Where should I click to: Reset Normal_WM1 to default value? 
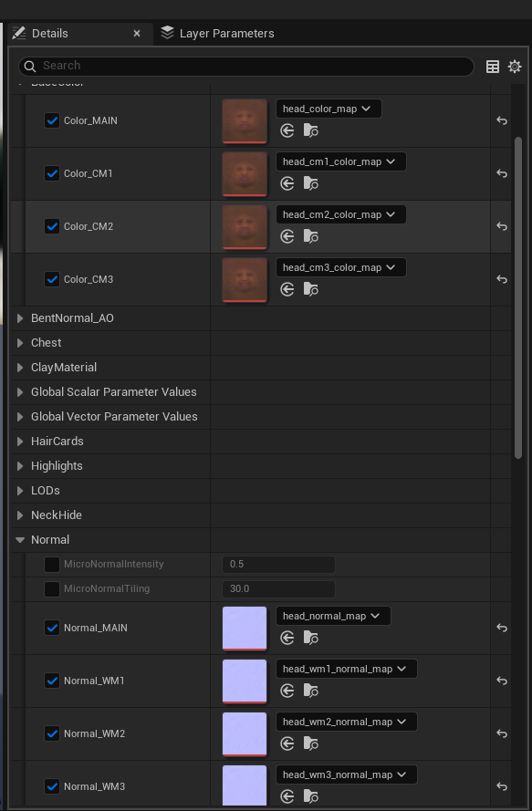(502, 681)
